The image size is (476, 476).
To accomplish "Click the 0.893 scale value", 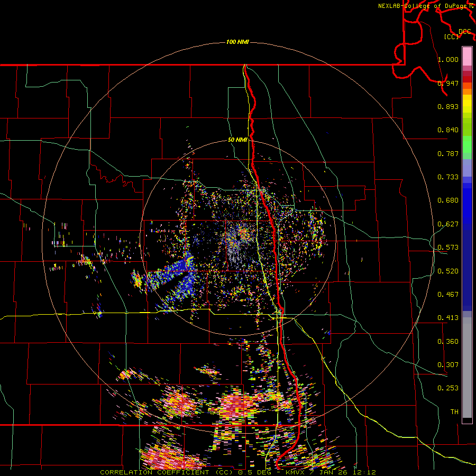I will (448, 106).
